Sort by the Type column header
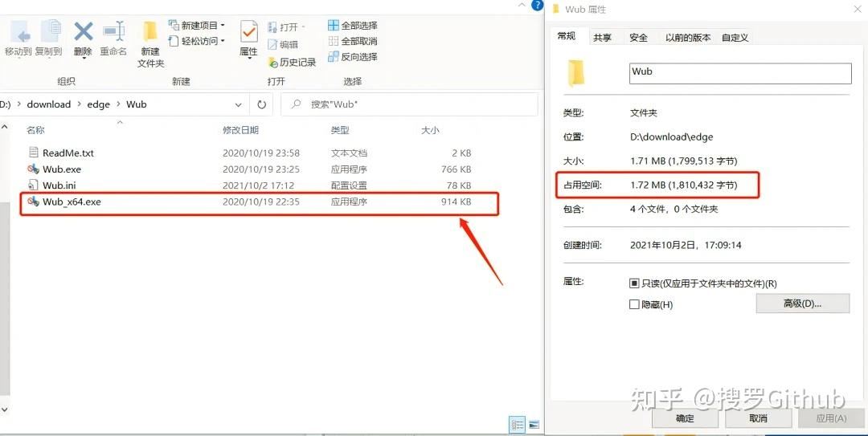The width and height of the screenshot is (868, 436). point(340,130)
